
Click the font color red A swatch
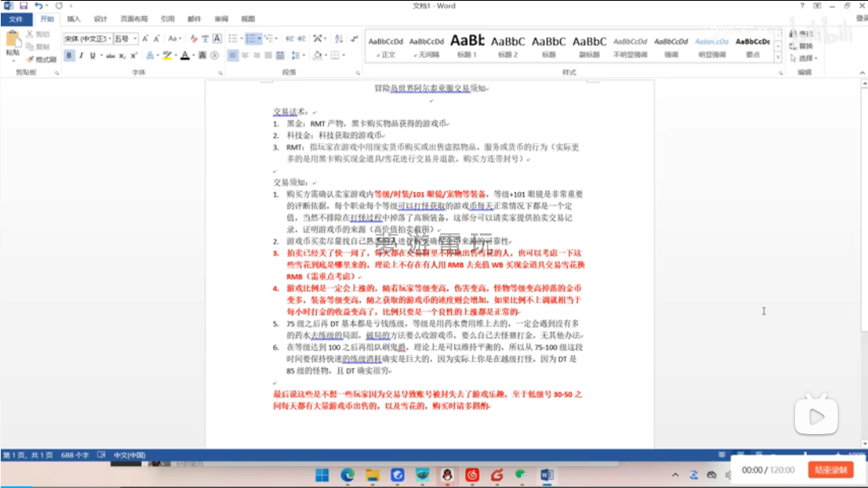184,56
